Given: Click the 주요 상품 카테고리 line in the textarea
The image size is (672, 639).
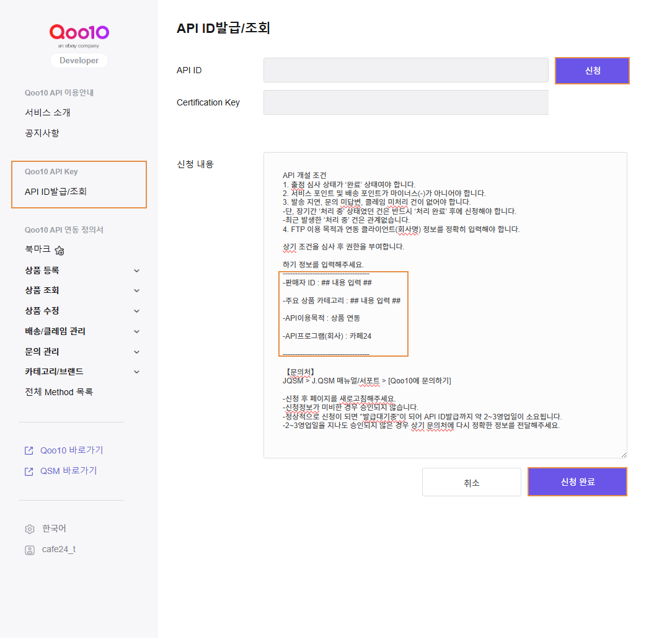Looking at the screenshot, I should point(342,301).
